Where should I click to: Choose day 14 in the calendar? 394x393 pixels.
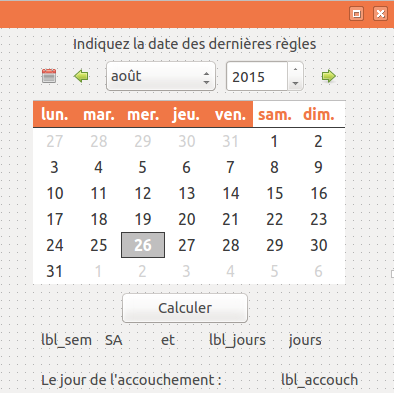tap(230, 193)
